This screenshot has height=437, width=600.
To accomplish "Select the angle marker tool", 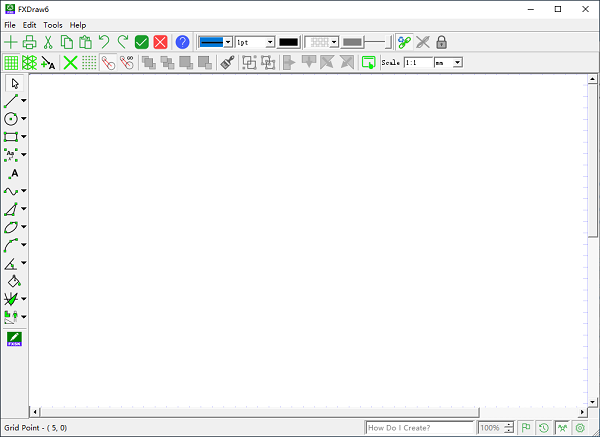I will click(11, 263).
